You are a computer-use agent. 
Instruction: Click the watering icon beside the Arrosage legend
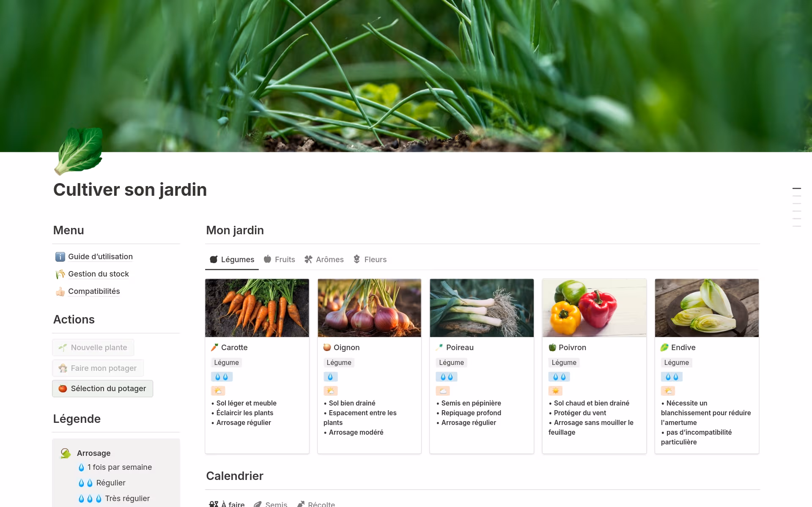coord(66,453)
